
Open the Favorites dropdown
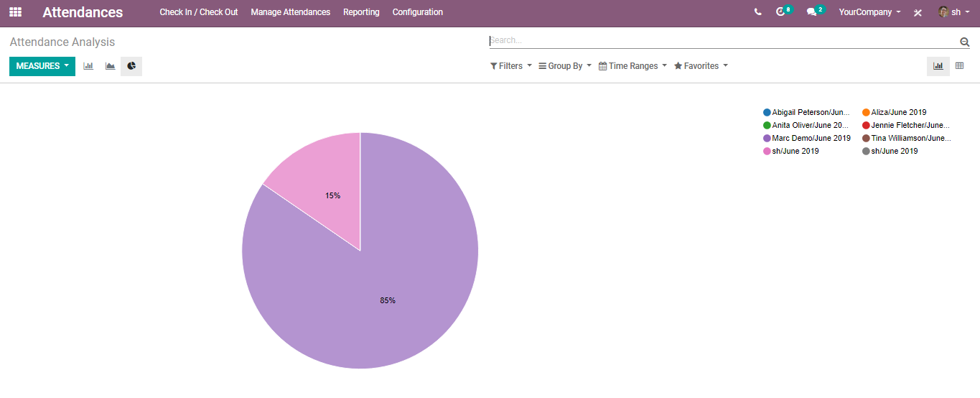pyautogui.click(x=701, y=66)
